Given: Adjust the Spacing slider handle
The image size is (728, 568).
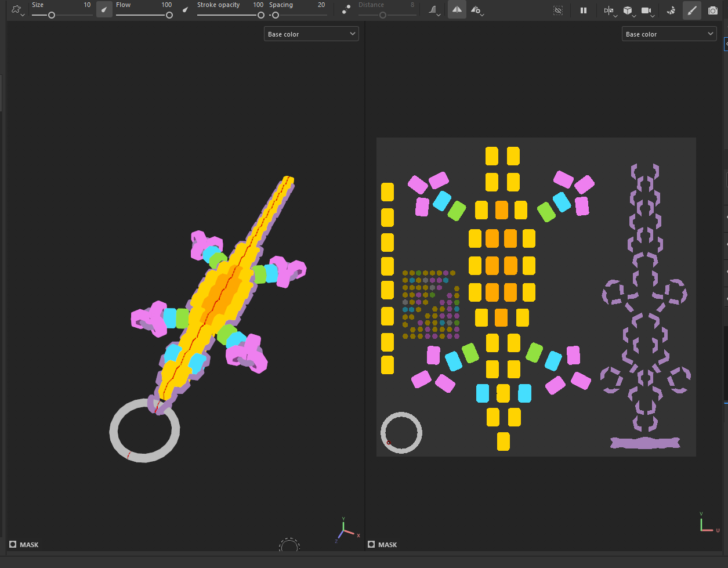Looking at the screenshot, I should tap(274, 15).
